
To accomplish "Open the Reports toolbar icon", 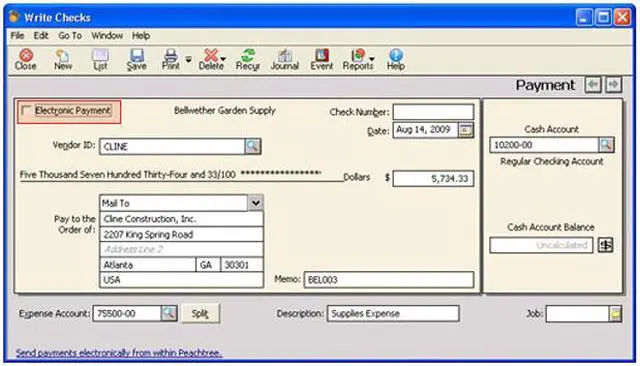I will click(358, 60).
